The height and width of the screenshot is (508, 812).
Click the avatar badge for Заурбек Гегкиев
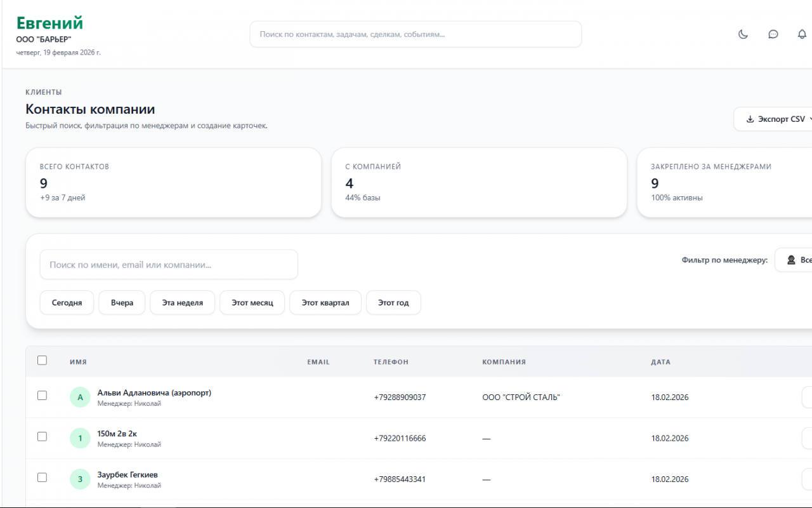click(x=80, y=479)
